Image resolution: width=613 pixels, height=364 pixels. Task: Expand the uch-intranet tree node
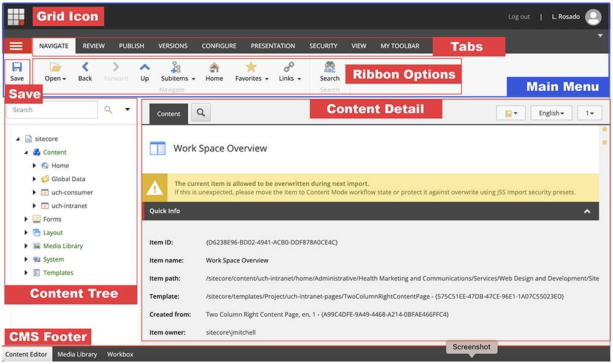34,206
